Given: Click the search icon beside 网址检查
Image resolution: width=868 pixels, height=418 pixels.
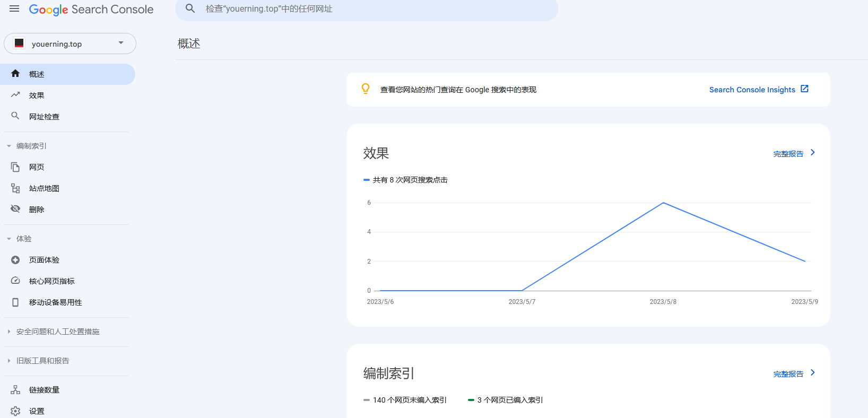Looking at the screenshot, I should click(15, 116).
